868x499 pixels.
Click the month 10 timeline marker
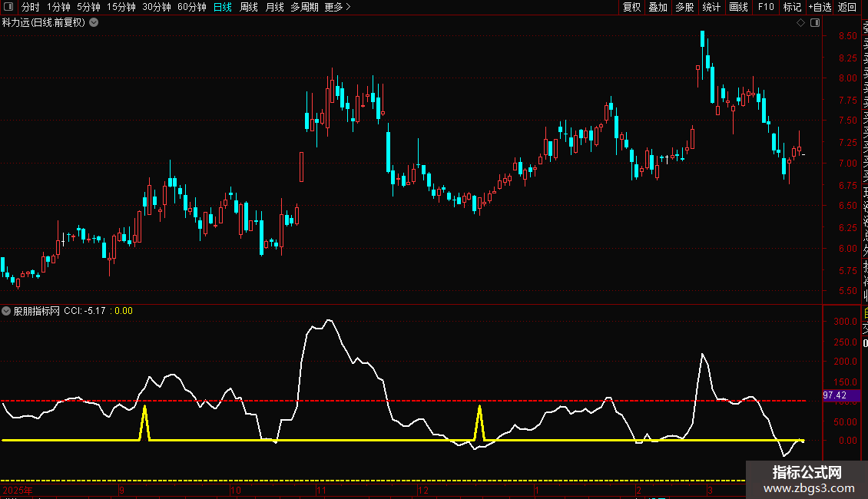[236, 490]
